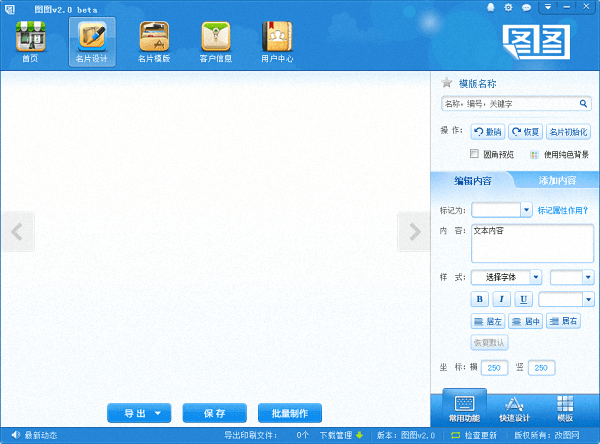Go to previous card with left arrow
The height and width of the screenshot is (444, 600).
[18, 232]
